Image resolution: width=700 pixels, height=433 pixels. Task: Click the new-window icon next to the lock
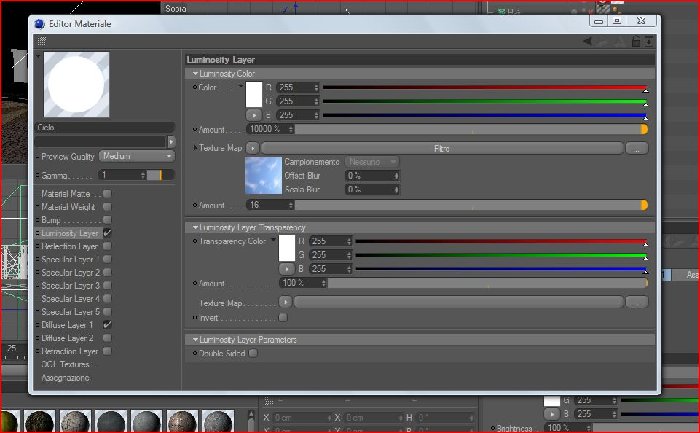(x=649, y=42)
